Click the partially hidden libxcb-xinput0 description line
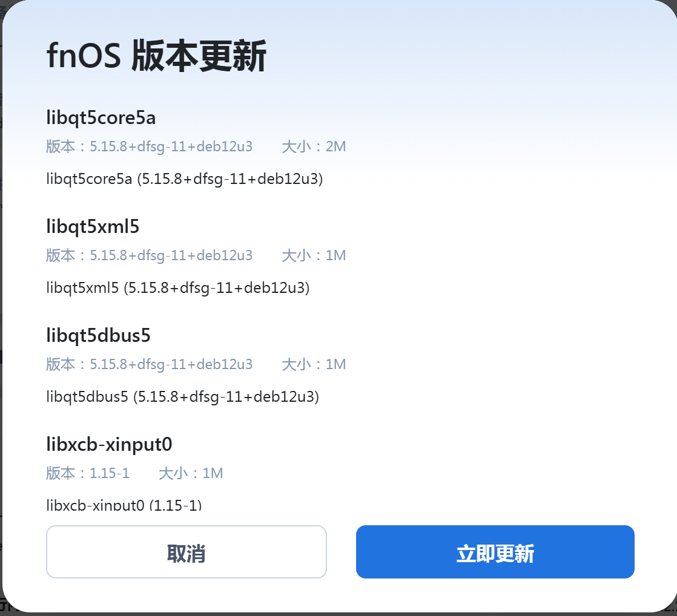 click(124, 504)
